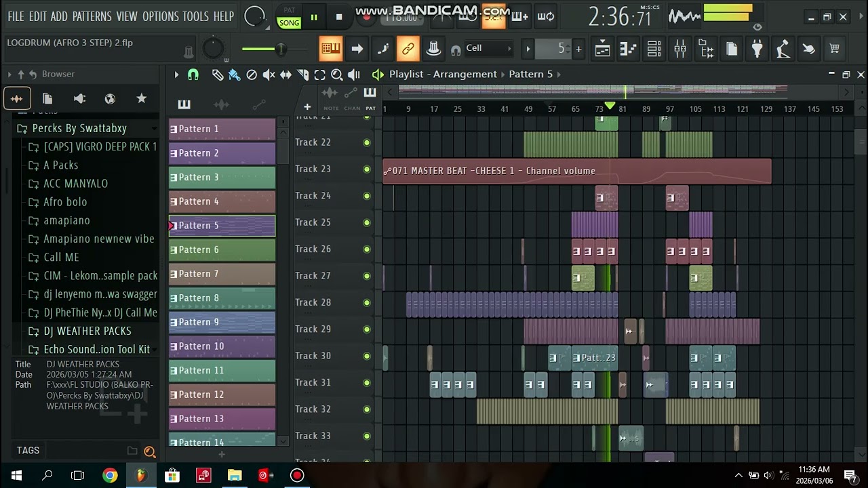The height and width of the screenshot is (488, 868).
Task: Mute Track 22 with its green LED
Action: tap(367, 142)
